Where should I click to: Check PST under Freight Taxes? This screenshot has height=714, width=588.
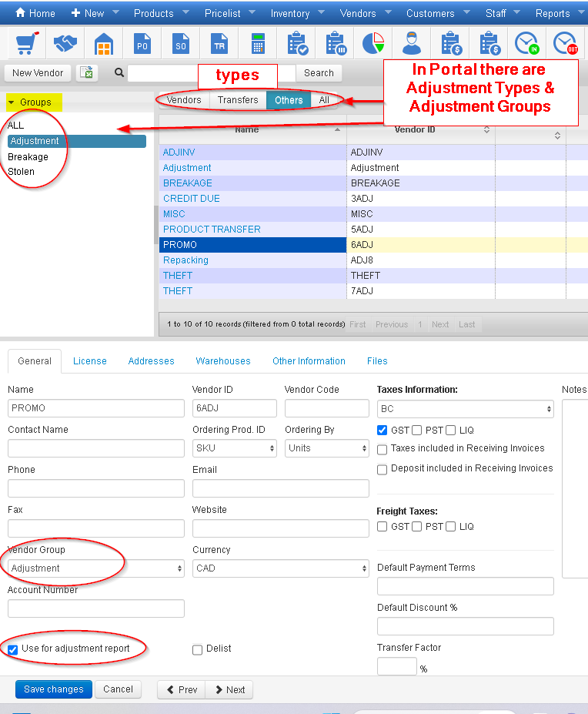click(417, 526)
